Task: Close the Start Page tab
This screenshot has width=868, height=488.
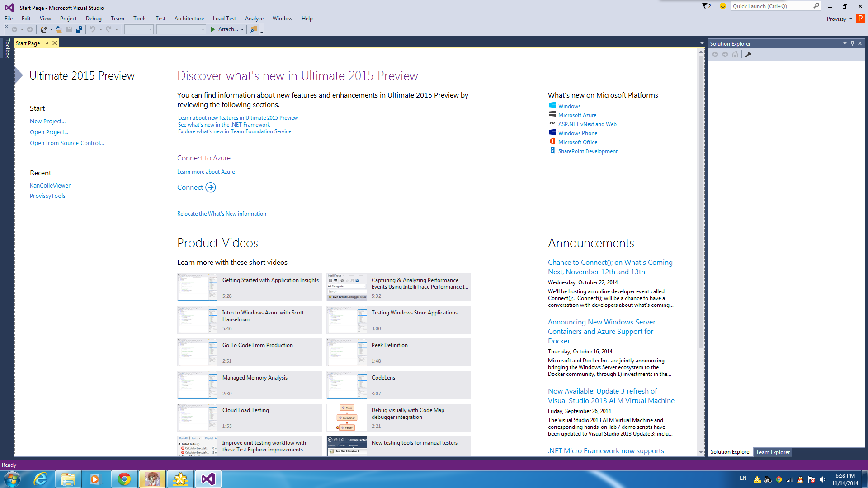Action: pyautogui.click(x=55, y=43)
